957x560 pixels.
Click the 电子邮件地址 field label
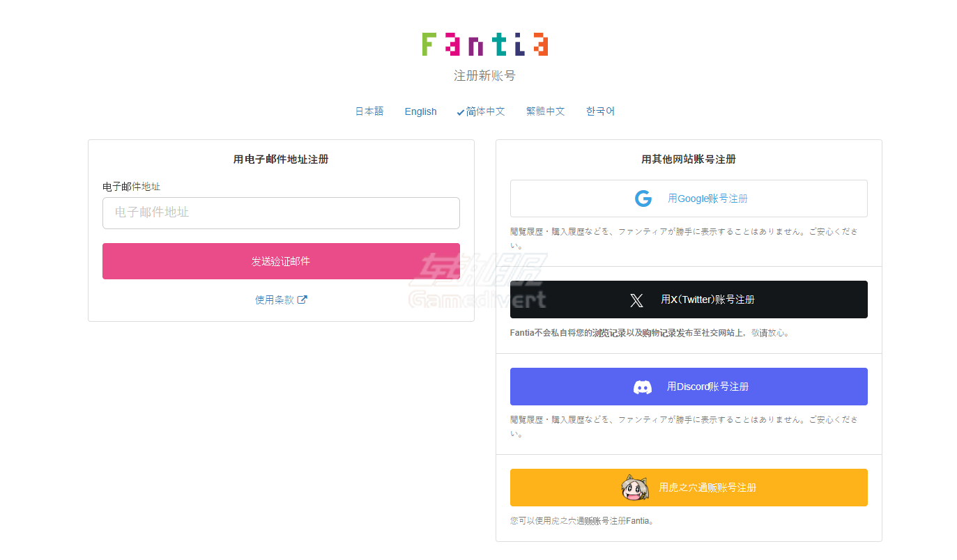click(x=131, y=187)
